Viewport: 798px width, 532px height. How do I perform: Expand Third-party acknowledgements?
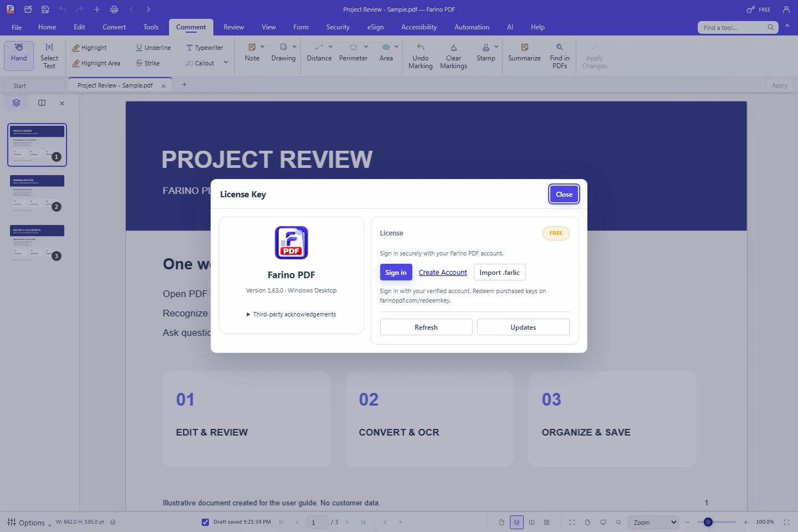click(x=291, y=314)
